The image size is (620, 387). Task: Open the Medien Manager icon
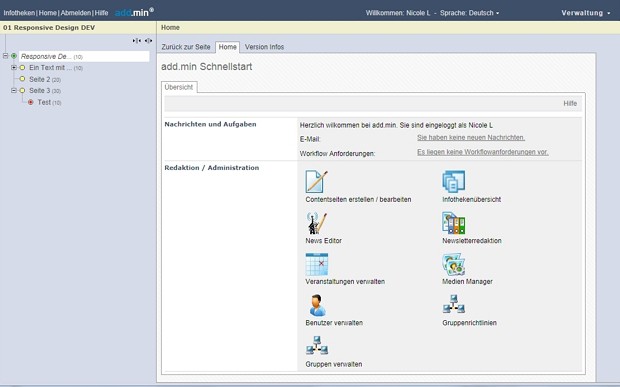pyautogui.click(x=454, y=264)
